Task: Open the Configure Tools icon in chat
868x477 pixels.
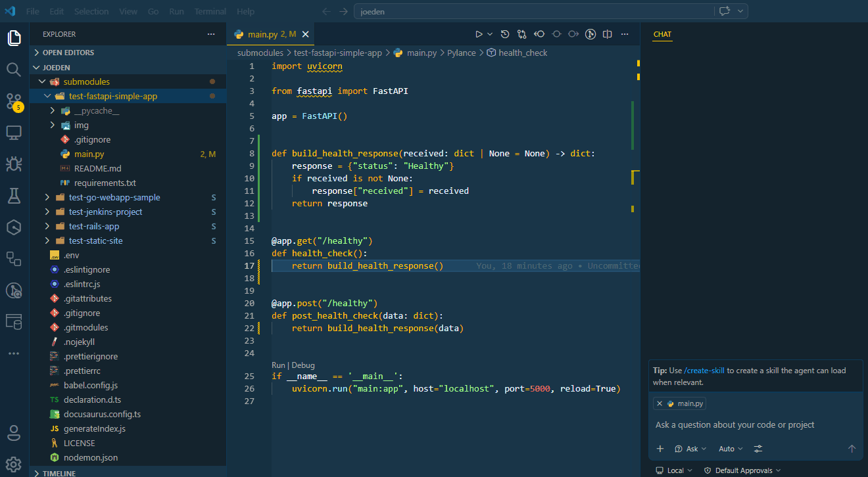Action: click(x=758, y=449)
